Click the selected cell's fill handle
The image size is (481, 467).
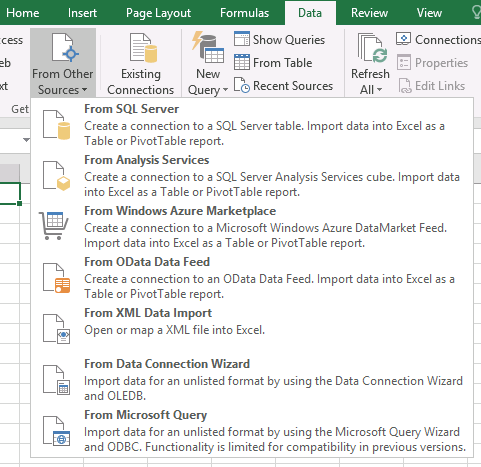coord(20,203)
